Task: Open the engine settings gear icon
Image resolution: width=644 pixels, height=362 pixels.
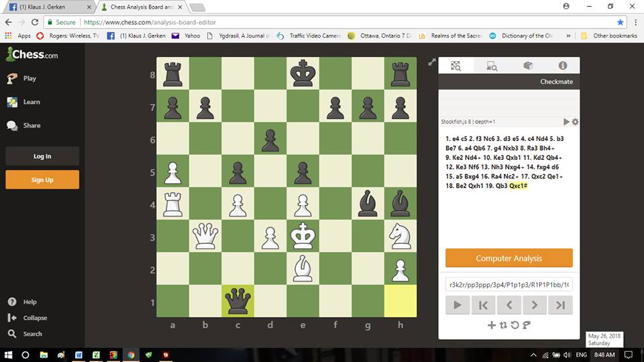Action: pyautogui.click(x=575, y=122)
